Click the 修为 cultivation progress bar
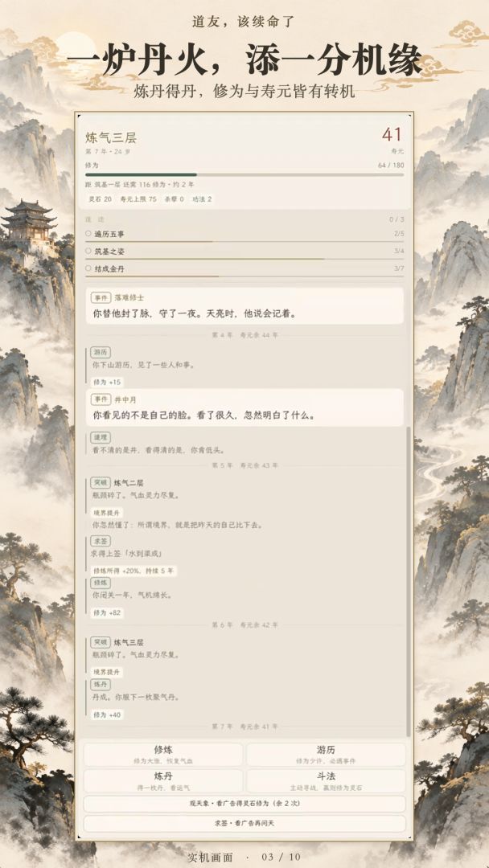Screen dimensions: 489x868 click(244, 174)
